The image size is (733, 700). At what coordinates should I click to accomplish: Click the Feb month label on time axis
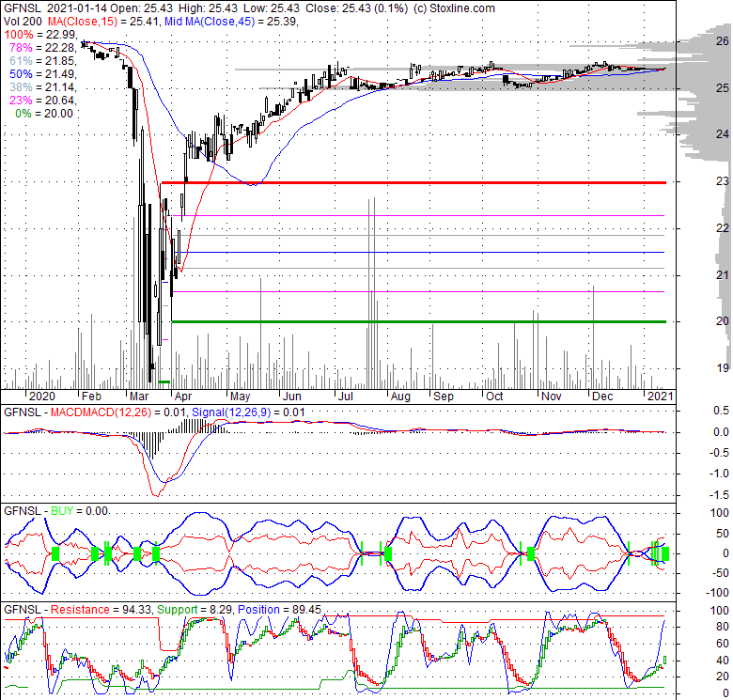click(91, 397)
